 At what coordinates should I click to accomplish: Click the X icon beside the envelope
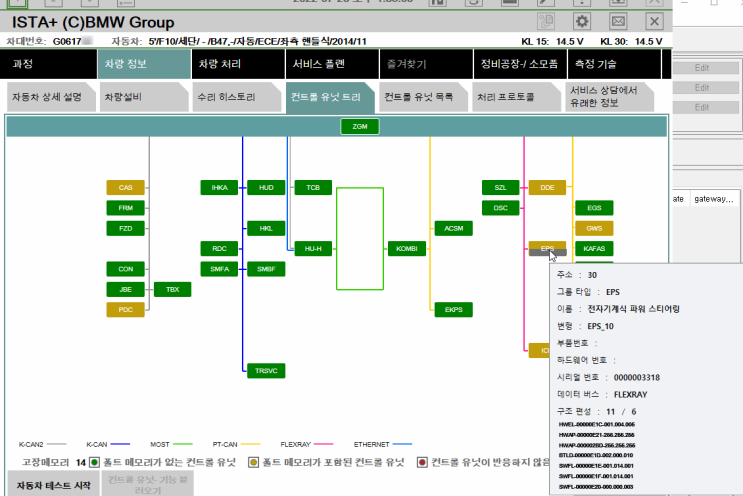click(655, 21)
